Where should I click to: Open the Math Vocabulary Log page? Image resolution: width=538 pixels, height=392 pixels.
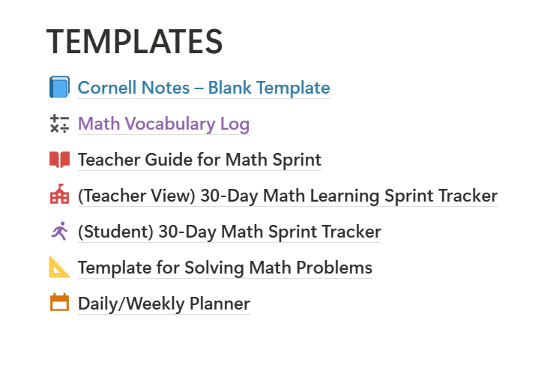163,124
